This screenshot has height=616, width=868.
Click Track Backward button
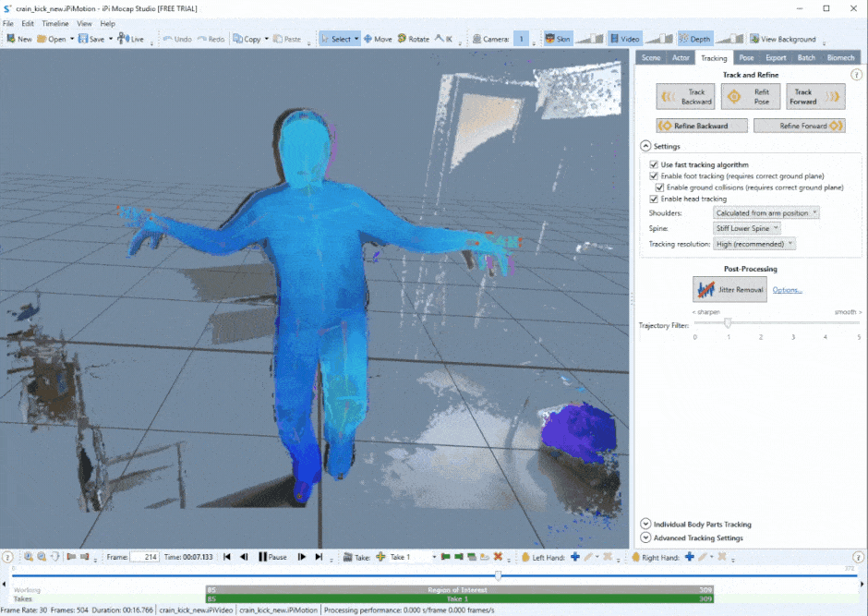coord(685,96)
